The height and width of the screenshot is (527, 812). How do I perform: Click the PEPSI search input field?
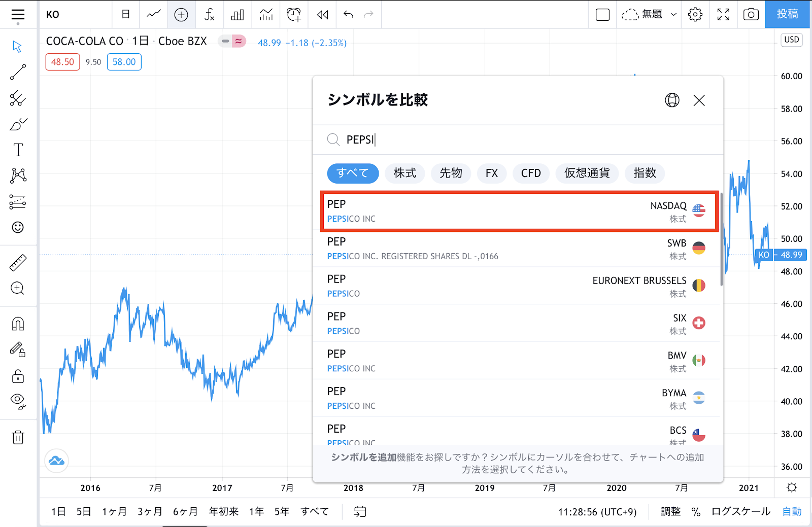click(x=518, y=139)
